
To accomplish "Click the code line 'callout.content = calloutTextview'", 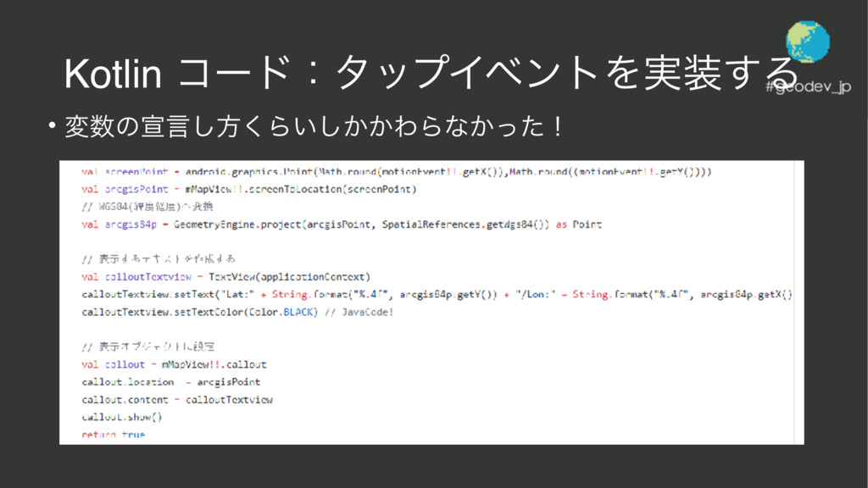I will (177, 400).
